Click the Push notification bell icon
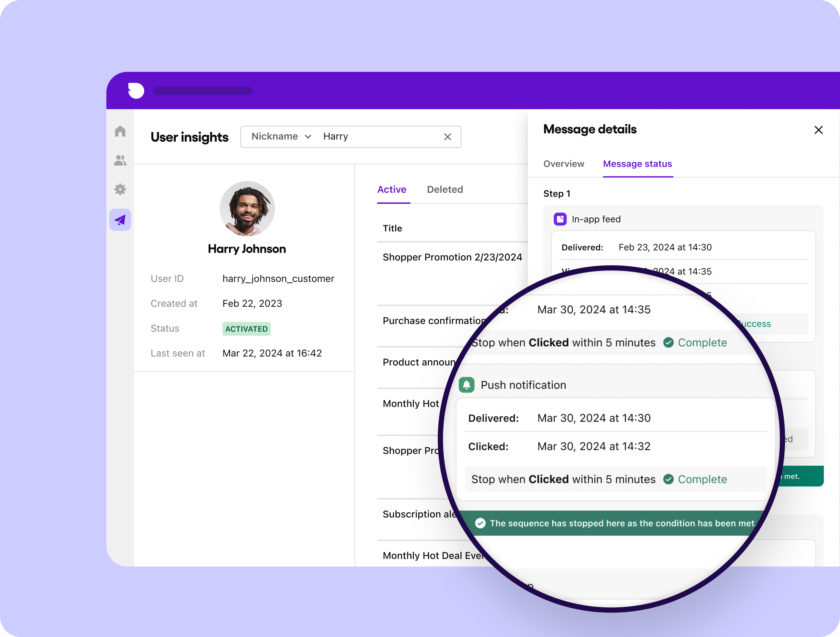 (466, 385)
